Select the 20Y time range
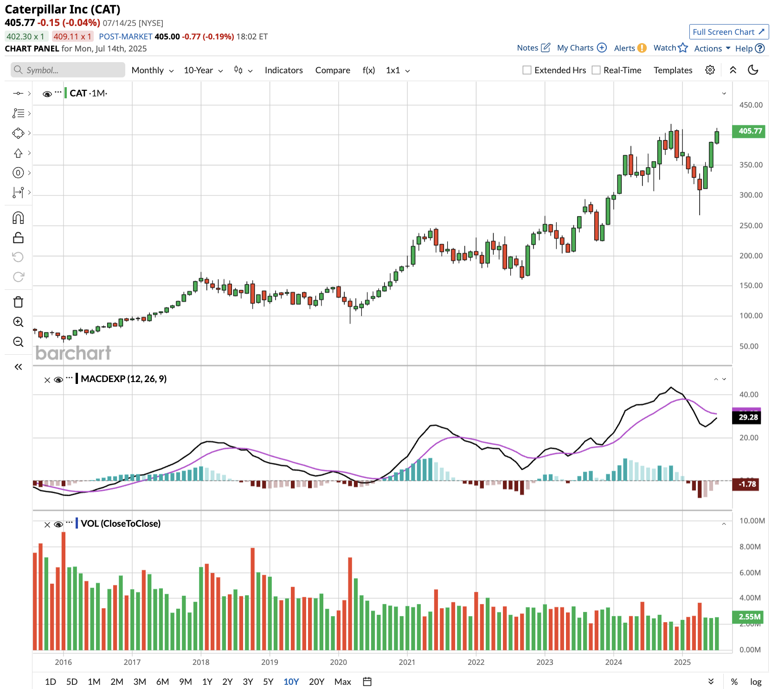Viewport: 784px width, 689px height. click(316, 682)
